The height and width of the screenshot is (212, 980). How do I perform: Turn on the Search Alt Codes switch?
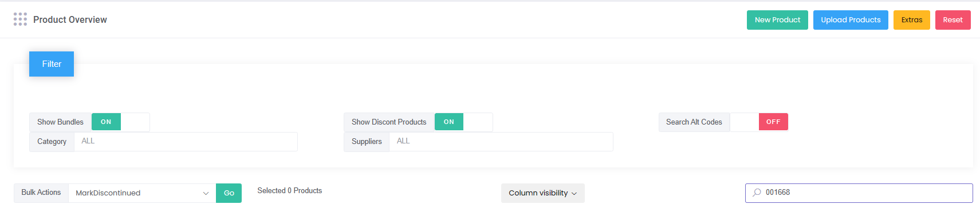tap(759, 122)
